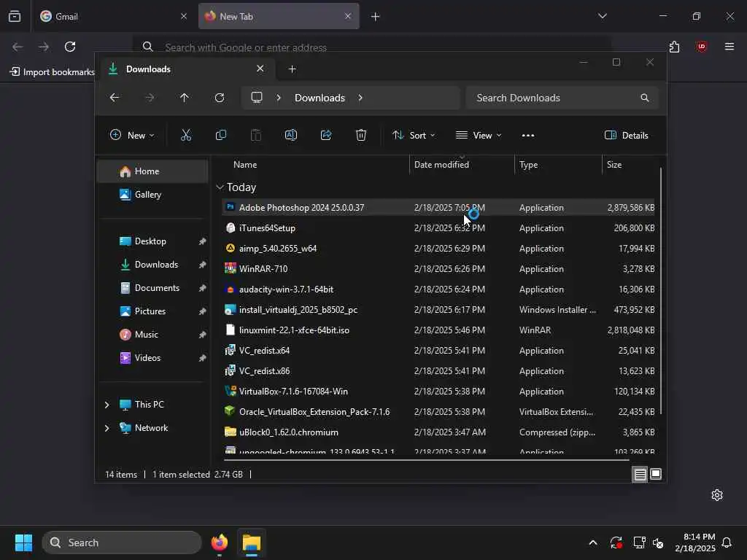Switch to the Gmail tab in Firefox
Screen dimensions: 747x560
[113, 16]
